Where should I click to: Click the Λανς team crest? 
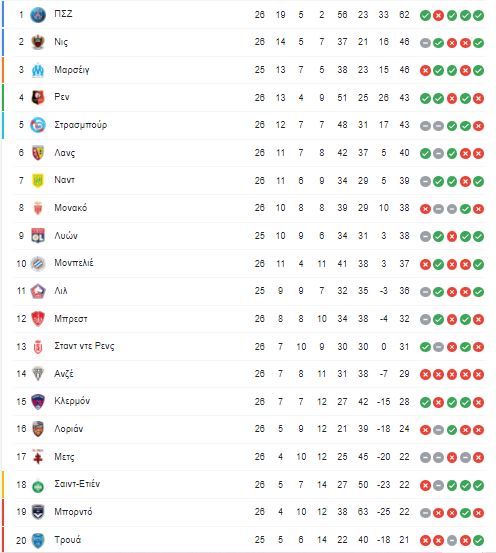[x=38, y=153]
